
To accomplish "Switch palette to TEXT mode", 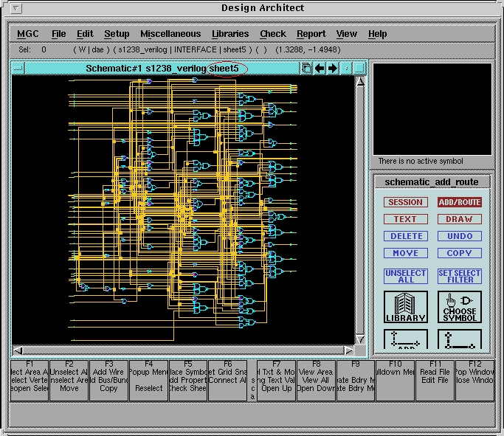I will pyautogui.click(x=405, y=219).
